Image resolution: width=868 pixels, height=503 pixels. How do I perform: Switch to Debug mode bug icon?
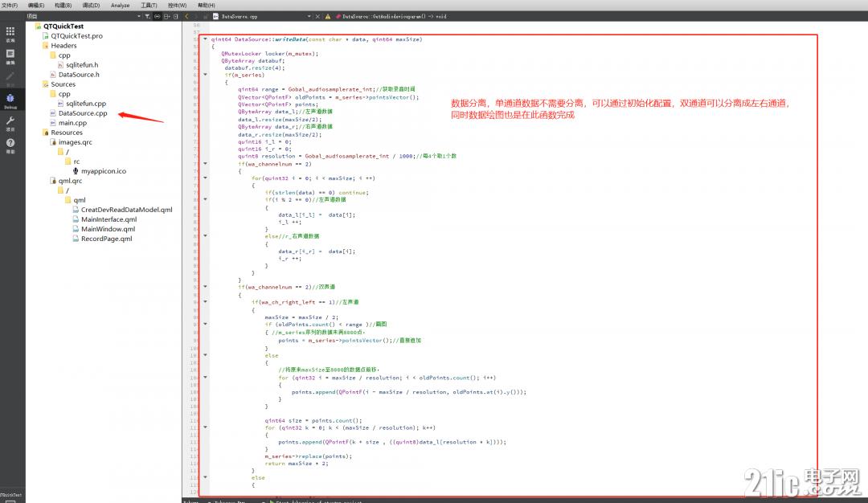[10, 100]
